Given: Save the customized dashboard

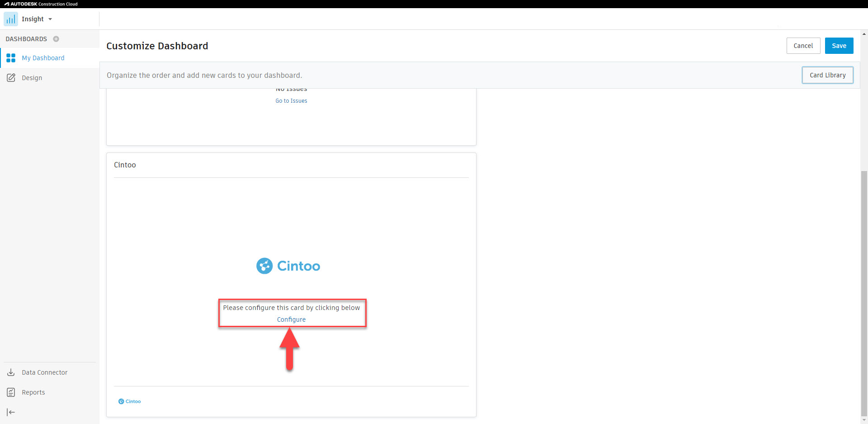Looking at the screenshot, I should pos(839,46).
